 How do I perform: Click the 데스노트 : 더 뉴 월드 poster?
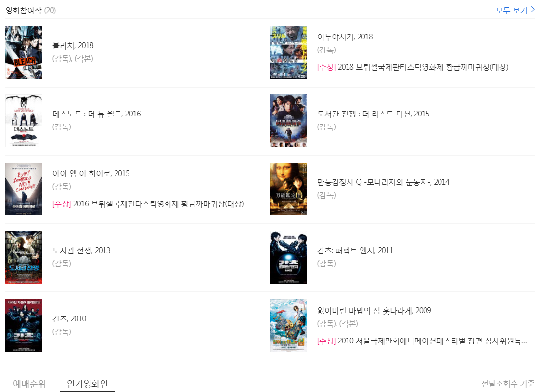pyautogui.click(x=24, y=121)
